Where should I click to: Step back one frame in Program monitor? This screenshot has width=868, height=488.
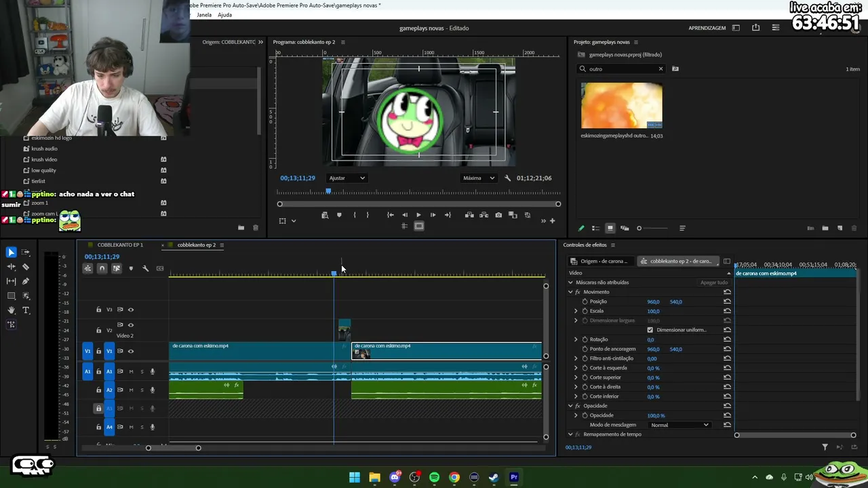(x=405, y=215)
